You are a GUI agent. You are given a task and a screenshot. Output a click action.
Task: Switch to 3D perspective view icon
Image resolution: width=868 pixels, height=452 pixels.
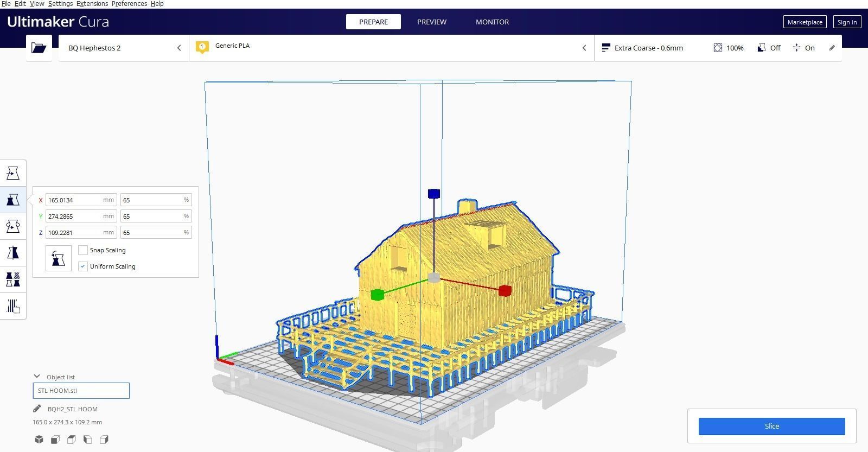point(39,440)
